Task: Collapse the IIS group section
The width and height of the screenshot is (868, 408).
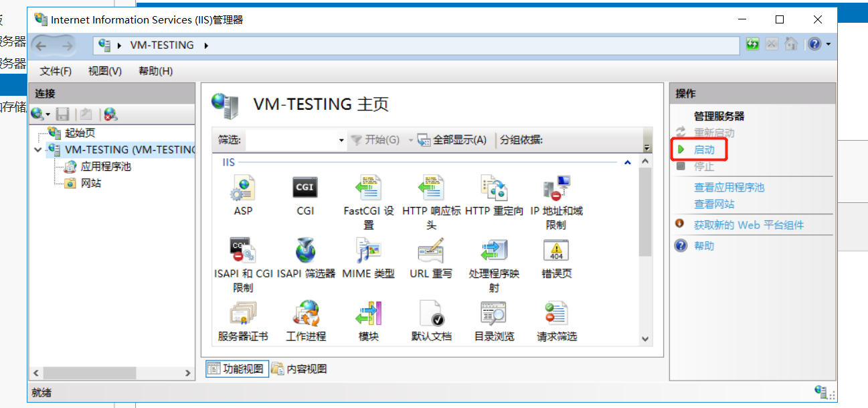Action: tap(628, 162)
